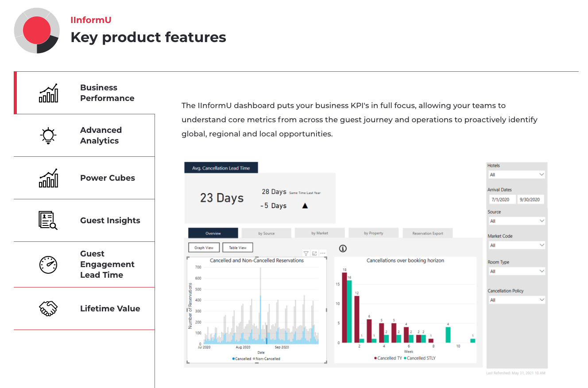
Task: Click the Arrival Dates label
Action: click(x=499, y=190)
